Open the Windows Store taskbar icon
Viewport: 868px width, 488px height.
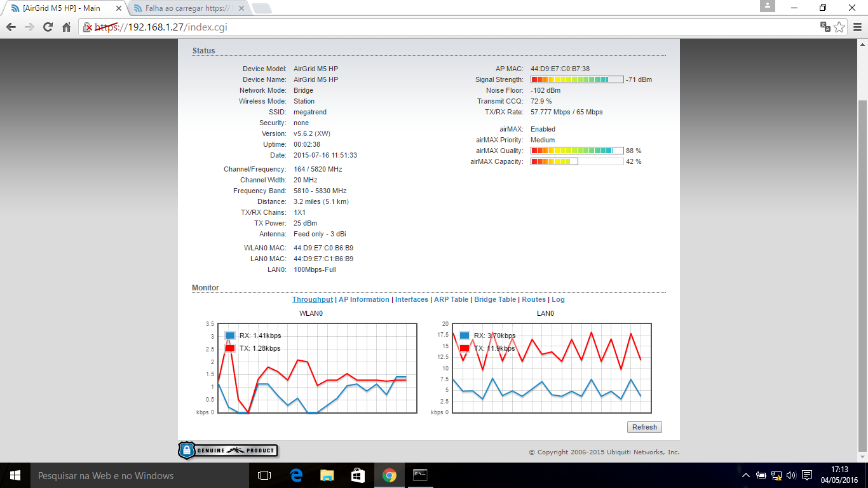click(358, 475)
